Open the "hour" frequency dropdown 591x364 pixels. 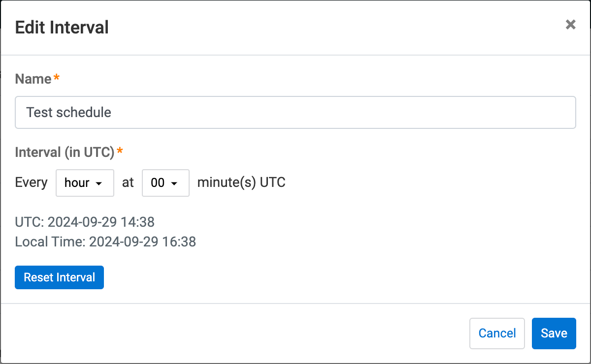(85, 183)
